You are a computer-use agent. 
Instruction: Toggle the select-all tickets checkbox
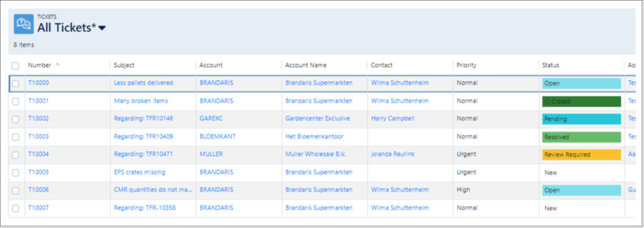(x=15, y=66)
